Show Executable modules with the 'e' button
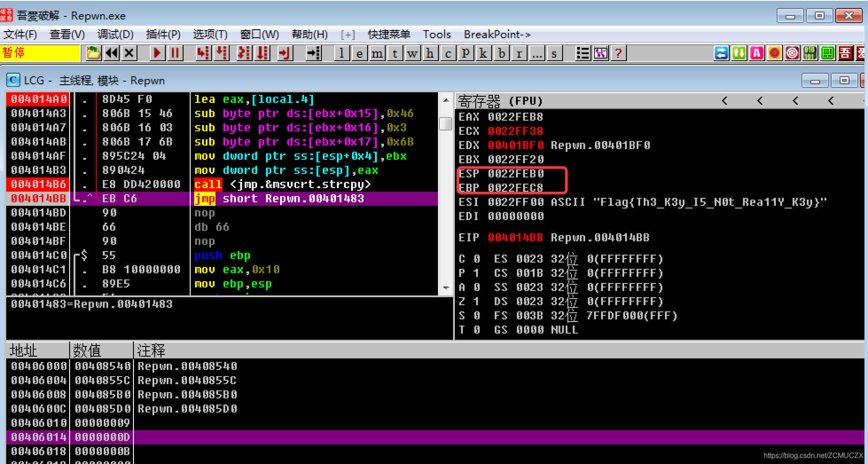The image size is (868, 464). tap(359, 53)
